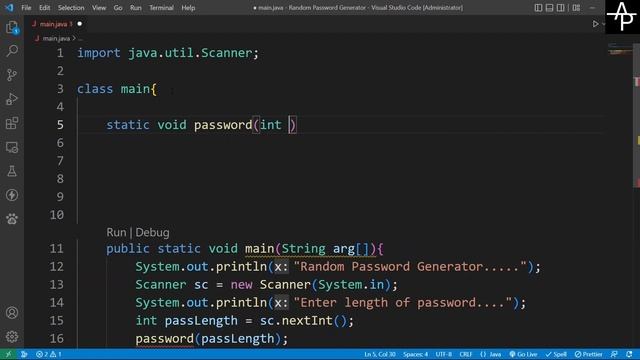
Task: Open the Manage gear settings
Action: (x=12, y=337)
